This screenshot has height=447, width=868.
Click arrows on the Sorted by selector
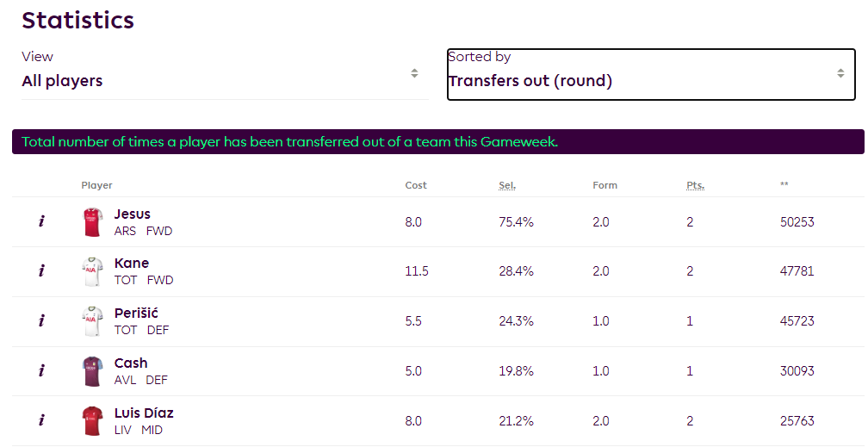click(840, 73)
